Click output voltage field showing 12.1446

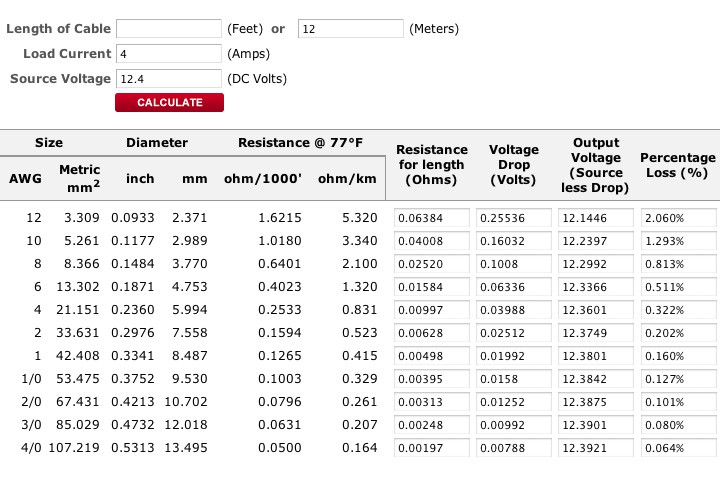(x=594, y=217)
